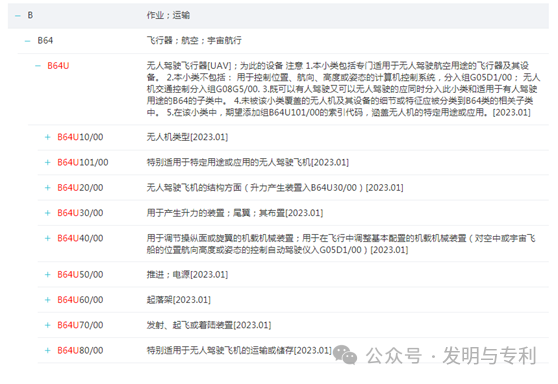
Task: Open the B64U40/00 code link
Action: 80,238
